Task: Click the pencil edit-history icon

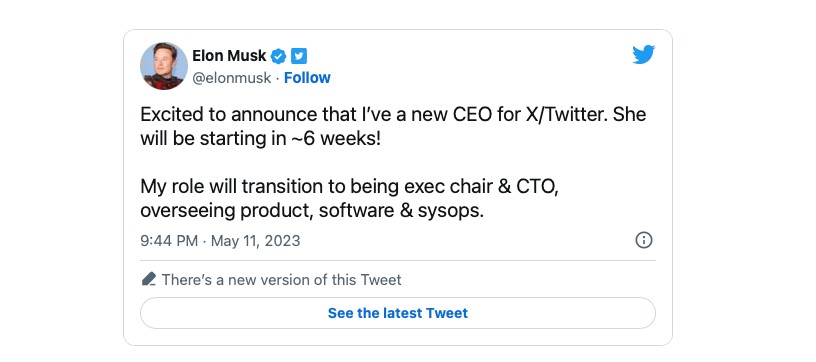Action: click(149, 279)
